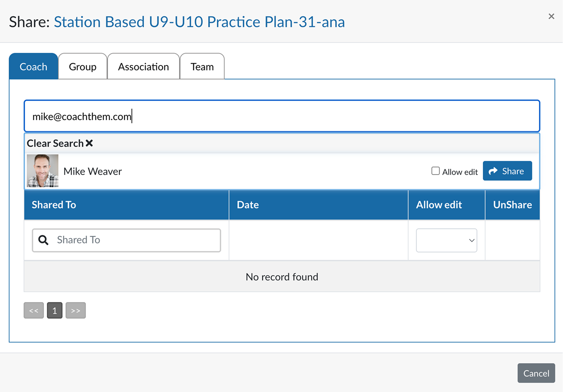This screenshot has height=392, width=563.
Task: Open the Allow edit filter dropdown
Action: tap(446, 240)
